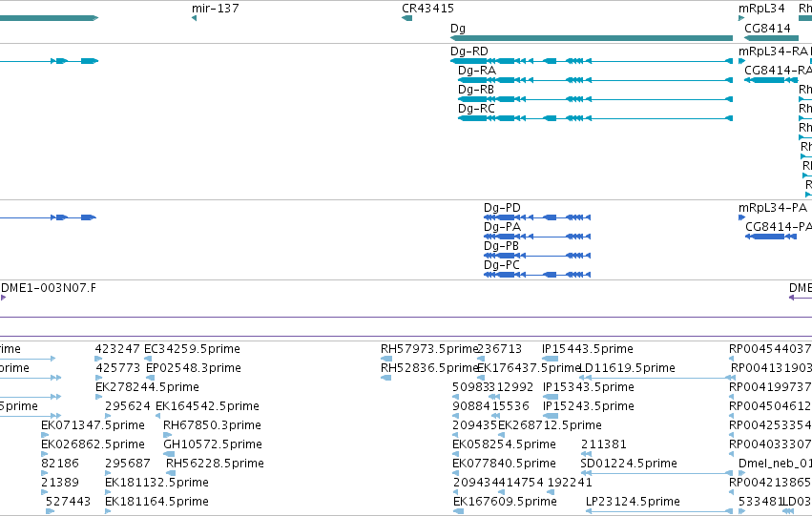This screenshot has width=812, height=516.
Task: Select EST LD11619.5prime
Action: (628, 368)
